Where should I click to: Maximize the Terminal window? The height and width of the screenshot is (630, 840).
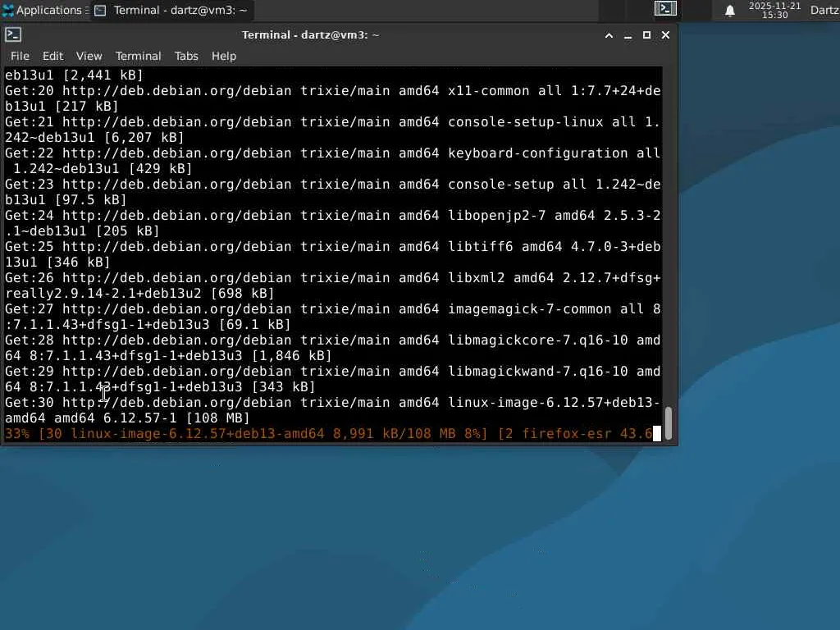click(646, 35)
